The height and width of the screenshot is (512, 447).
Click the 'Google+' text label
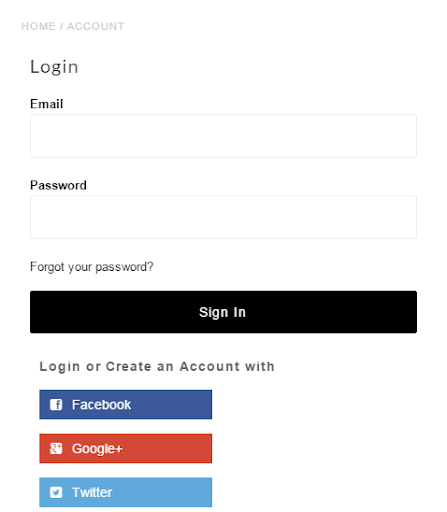(97, 449)
